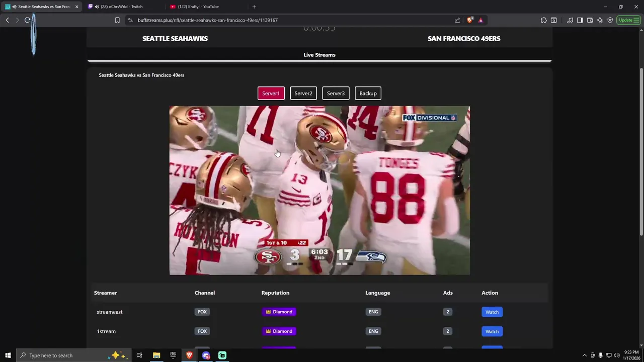Click the live video player
The width and height of the screenshot is (644, 362).
coord(319,190)
